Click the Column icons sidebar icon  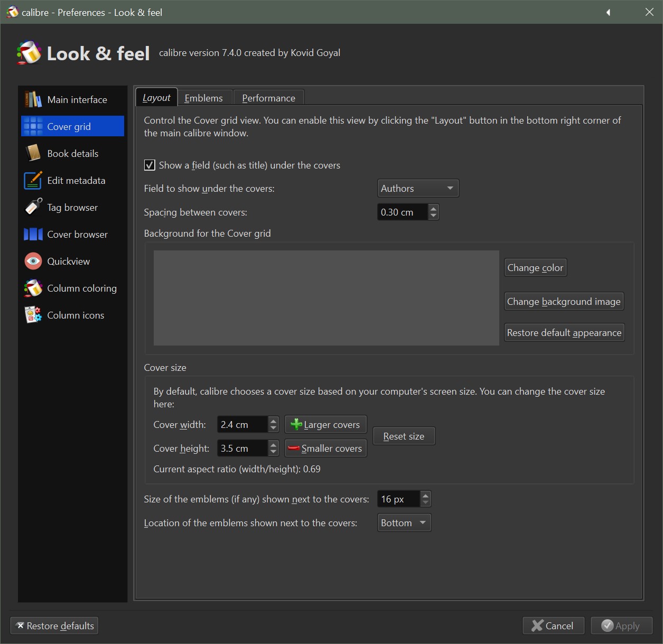(33, 315)
